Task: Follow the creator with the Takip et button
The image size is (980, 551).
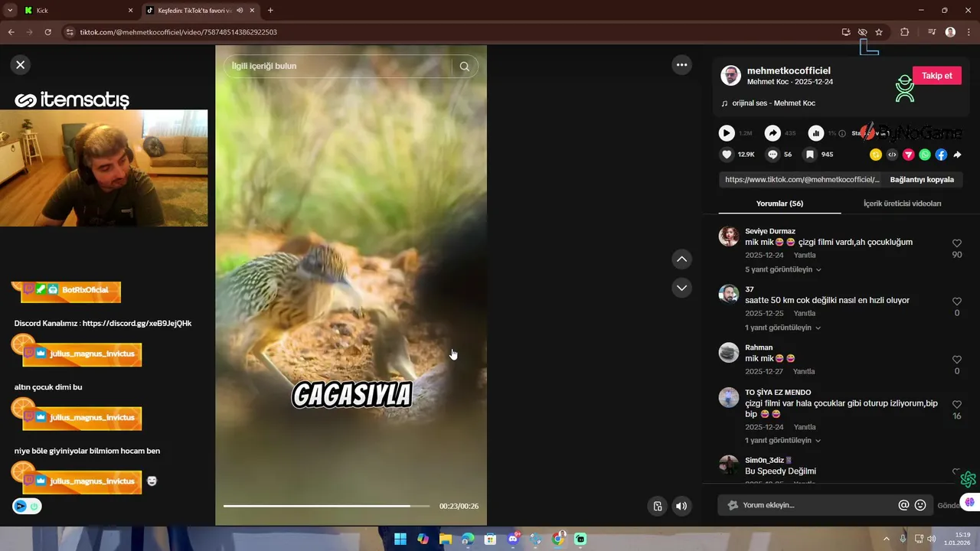Action: click(936, 76)
